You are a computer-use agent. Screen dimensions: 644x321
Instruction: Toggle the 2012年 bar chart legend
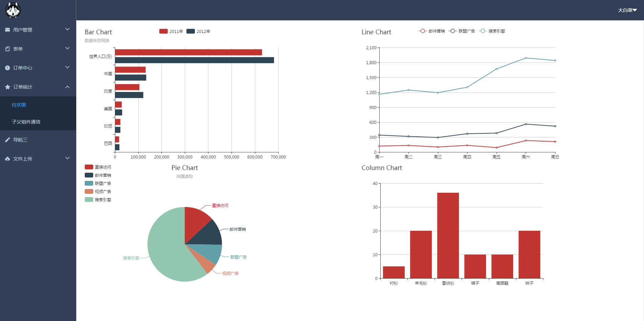tap(198, 31)
